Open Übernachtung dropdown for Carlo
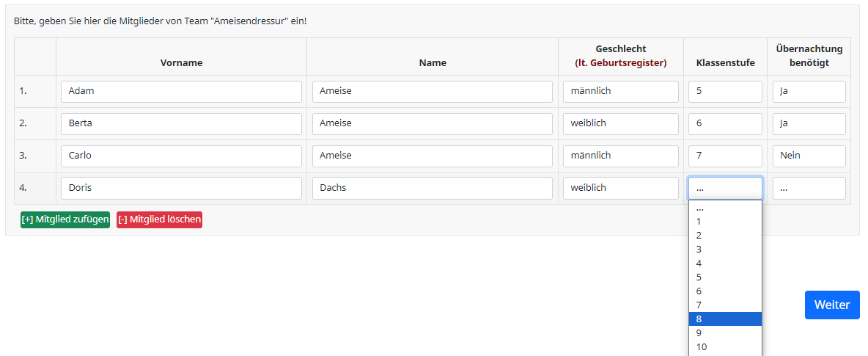868x356 pixels. click(x=809, y=156)
